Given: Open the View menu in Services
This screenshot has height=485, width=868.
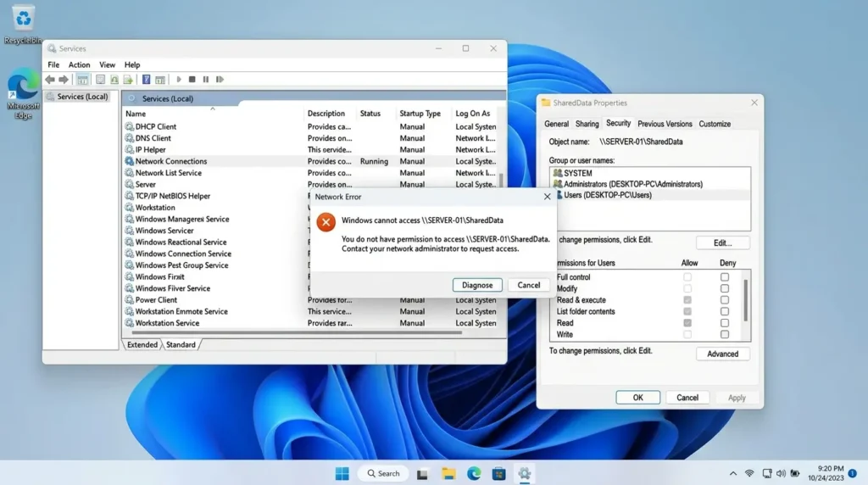Looking at the screenshot, I should [107, 64].
